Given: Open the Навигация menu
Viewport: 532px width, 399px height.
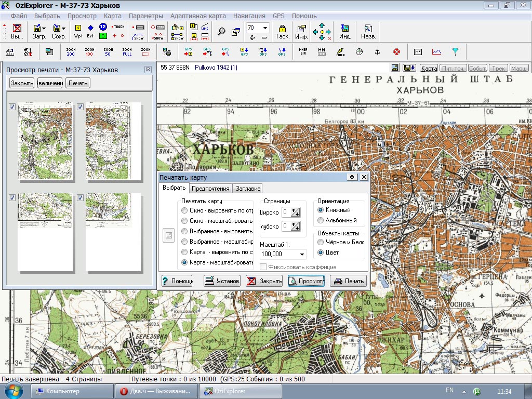Looking at the screenshot, I should pos(249,16).
